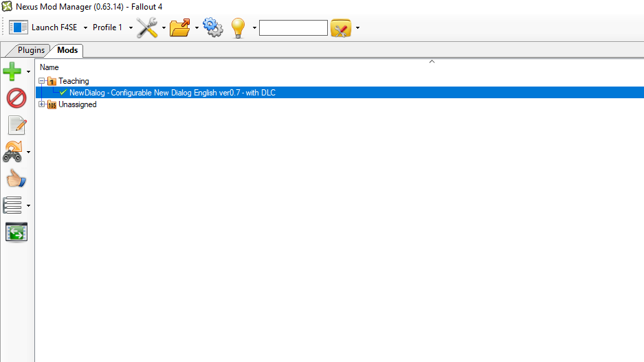Select the Mods tab

tap(67, 50)
